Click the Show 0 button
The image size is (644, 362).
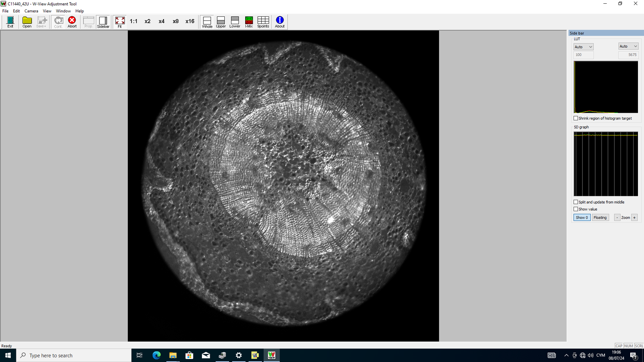tap(582, 217)
